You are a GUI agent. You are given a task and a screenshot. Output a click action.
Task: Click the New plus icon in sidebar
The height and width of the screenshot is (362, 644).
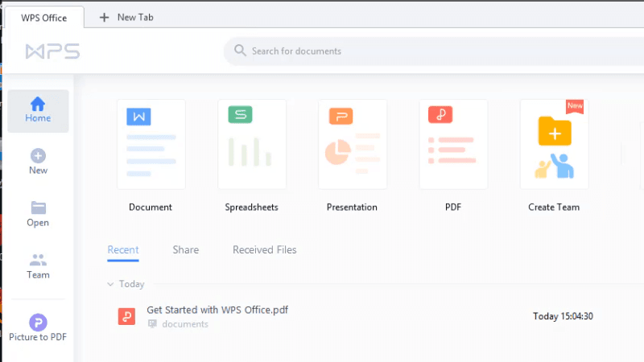pos(38,156)
